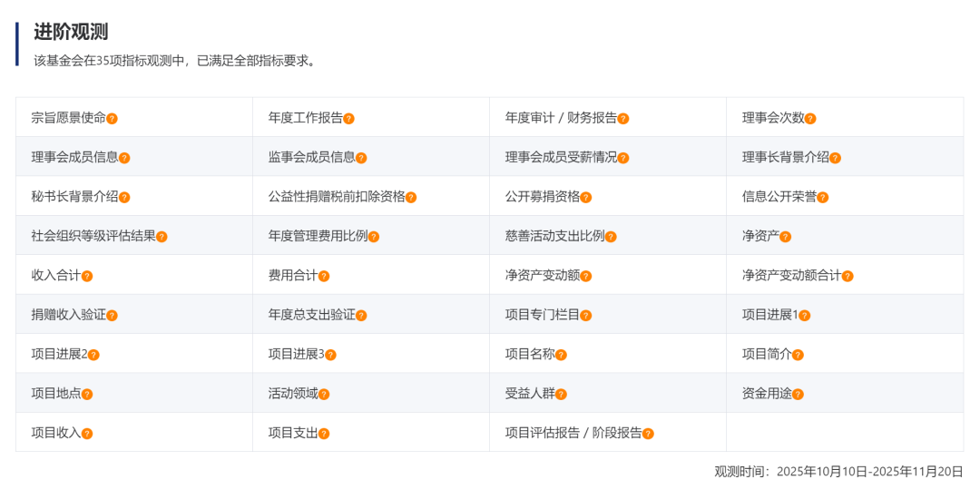Open help icon for 年度审计 / 财务报告

click(x=623, y=119)
